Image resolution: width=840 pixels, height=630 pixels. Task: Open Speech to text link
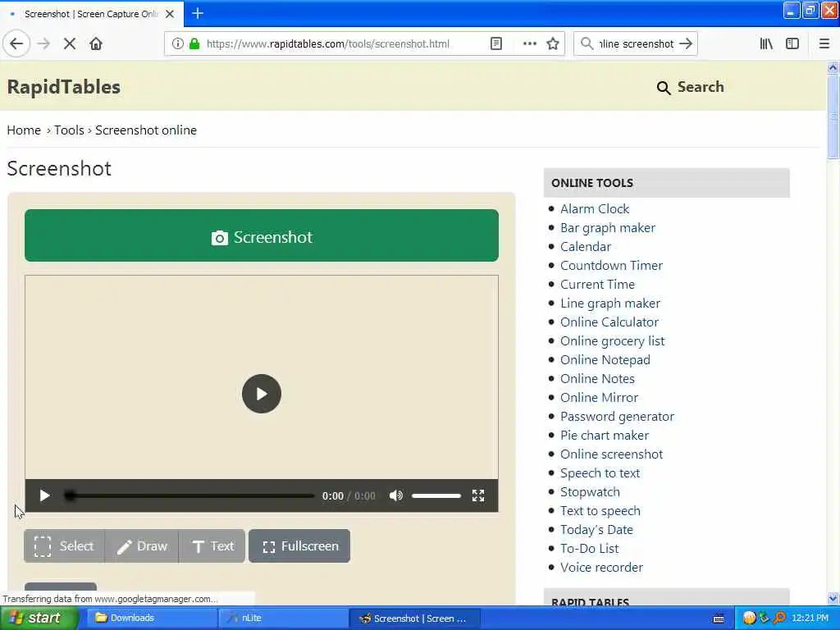pyautogui.click(x=600, y=473)
